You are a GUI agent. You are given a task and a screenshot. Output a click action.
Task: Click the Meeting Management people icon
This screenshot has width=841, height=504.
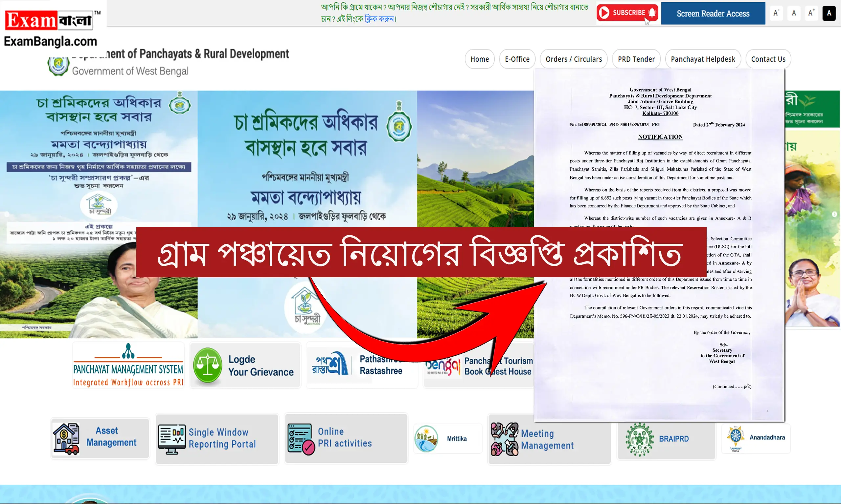pos(504,439)
